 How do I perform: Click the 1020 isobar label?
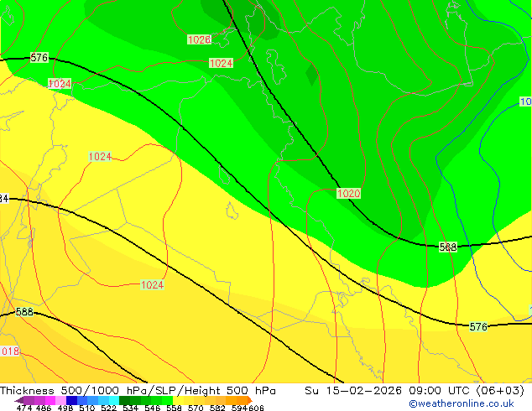[x=348, y=193]
